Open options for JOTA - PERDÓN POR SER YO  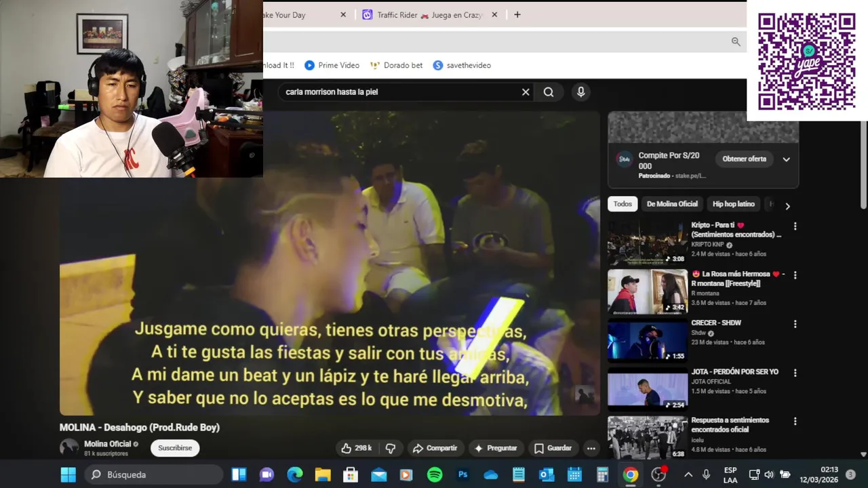795,373
